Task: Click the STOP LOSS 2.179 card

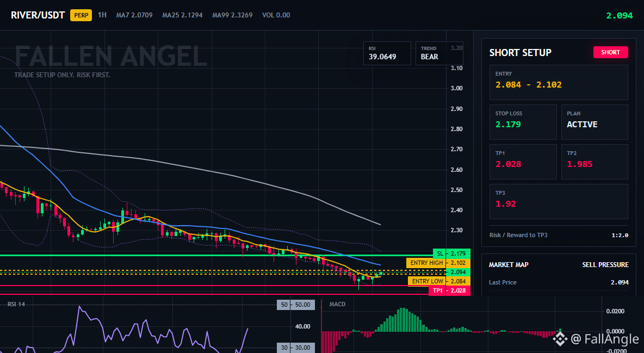Action: click(523, 122)
